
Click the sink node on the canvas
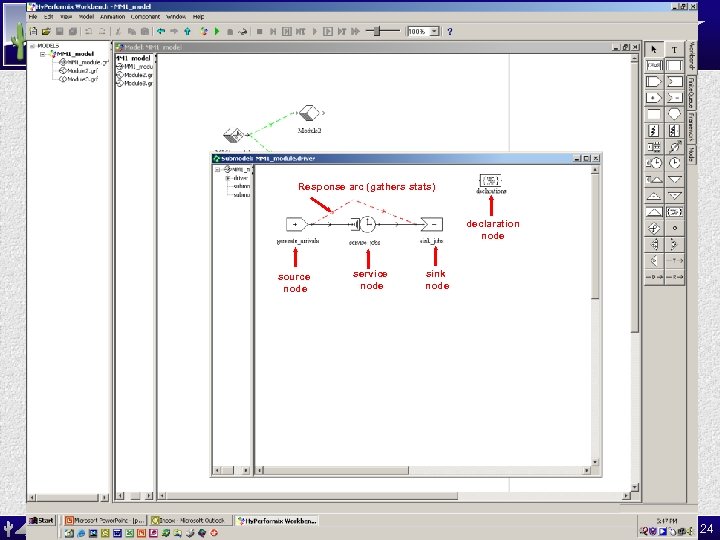pos(432,224)
